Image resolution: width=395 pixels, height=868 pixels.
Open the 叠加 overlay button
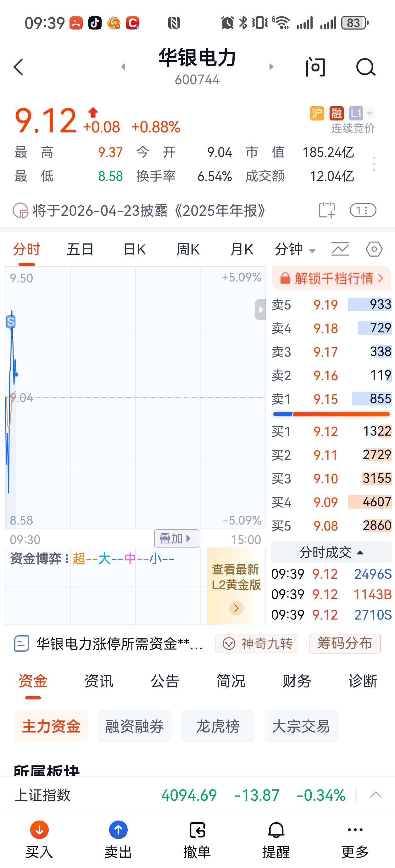click(x=177, y=538)
